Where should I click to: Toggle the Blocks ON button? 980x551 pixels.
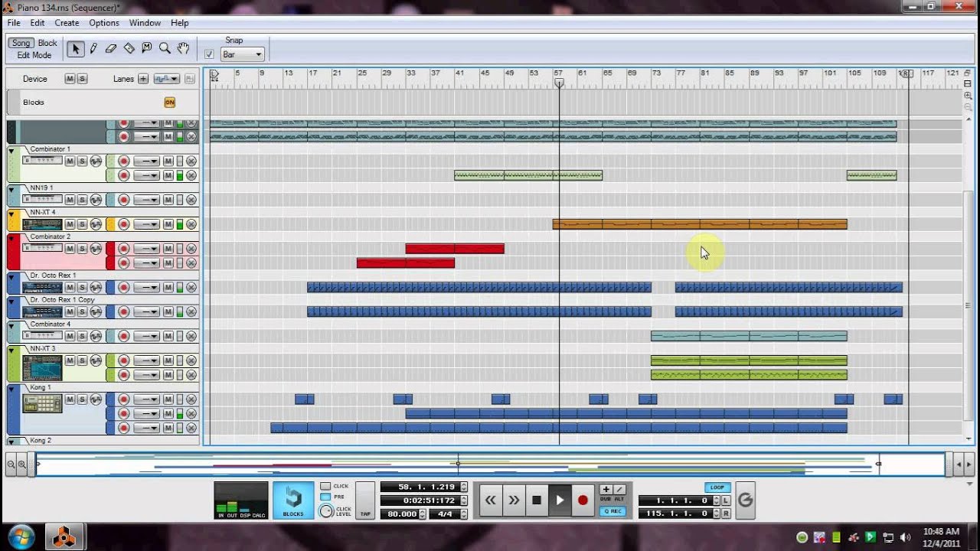(x=169, y=102)
